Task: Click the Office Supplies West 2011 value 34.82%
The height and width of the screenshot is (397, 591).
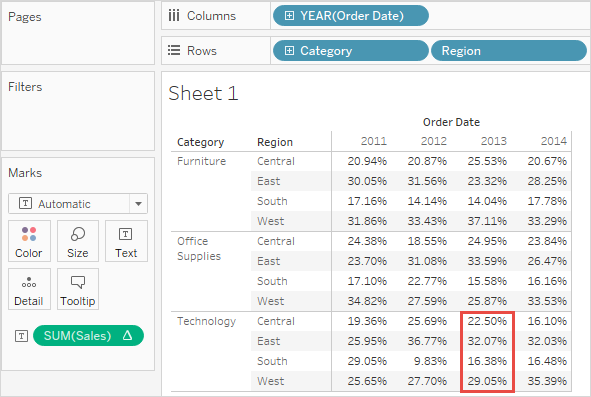Action: tap(367, 301)
